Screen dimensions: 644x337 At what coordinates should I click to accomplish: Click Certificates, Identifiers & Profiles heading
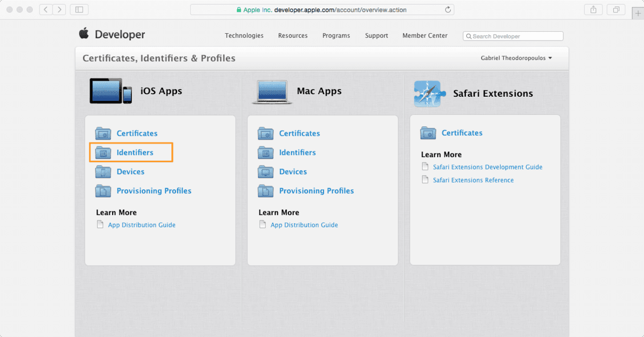(159, 58)
